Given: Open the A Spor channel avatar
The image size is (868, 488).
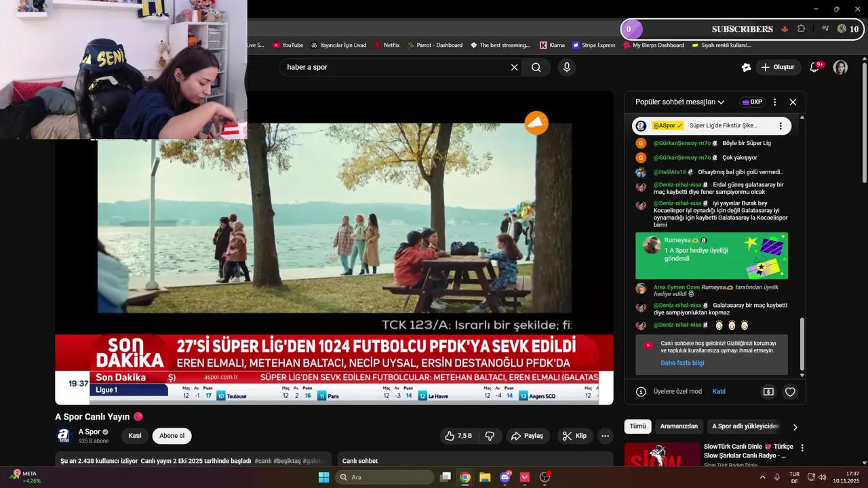Looking at the screenshot, I should 64,436.
